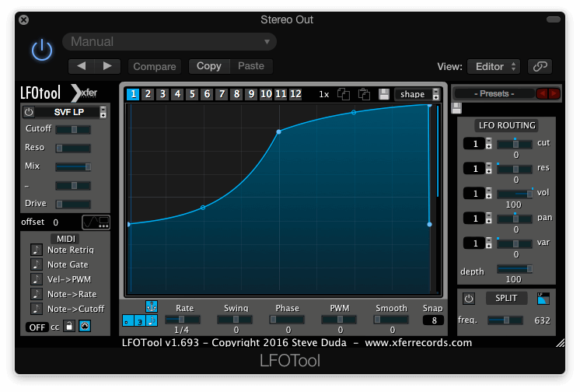
Task: Click the Swing slider
Action: click(235, 319)
